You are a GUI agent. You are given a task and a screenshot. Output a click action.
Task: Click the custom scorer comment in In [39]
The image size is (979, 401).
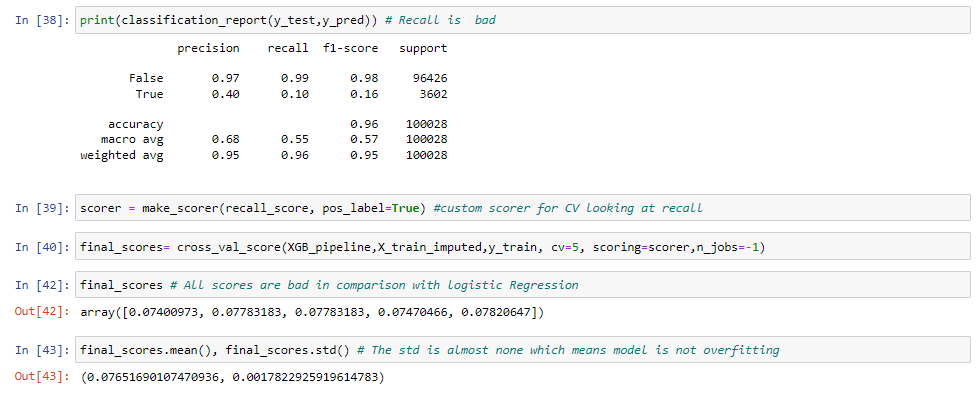[x=566, y=208]
